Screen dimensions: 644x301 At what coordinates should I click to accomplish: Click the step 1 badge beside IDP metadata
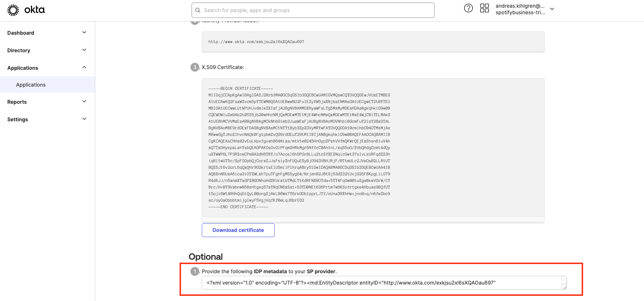[x=195, y=271]
